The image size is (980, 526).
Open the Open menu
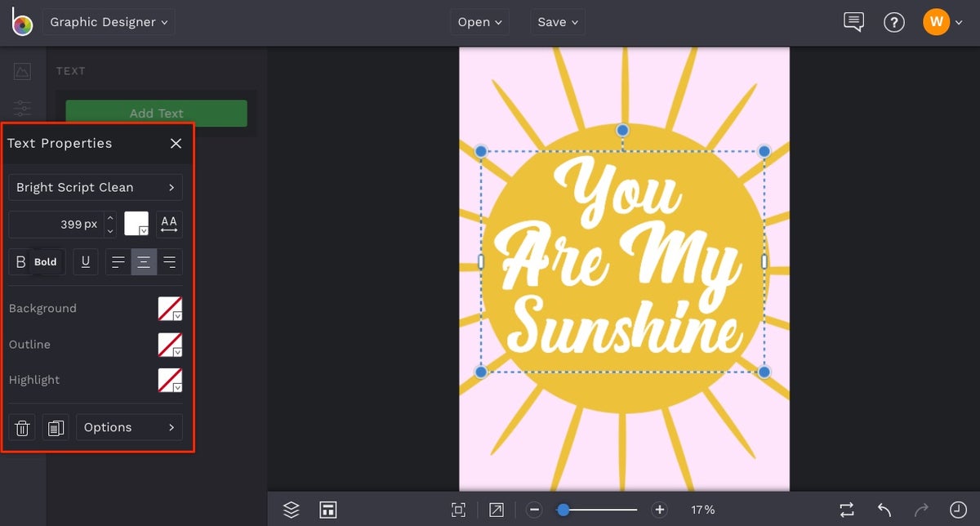click(x=479, y=22)
